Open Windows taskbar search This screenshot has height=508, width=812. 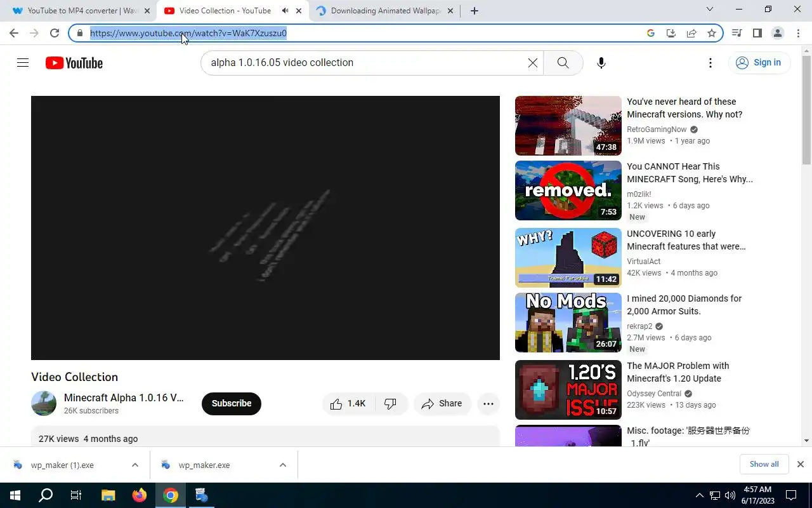46,495
